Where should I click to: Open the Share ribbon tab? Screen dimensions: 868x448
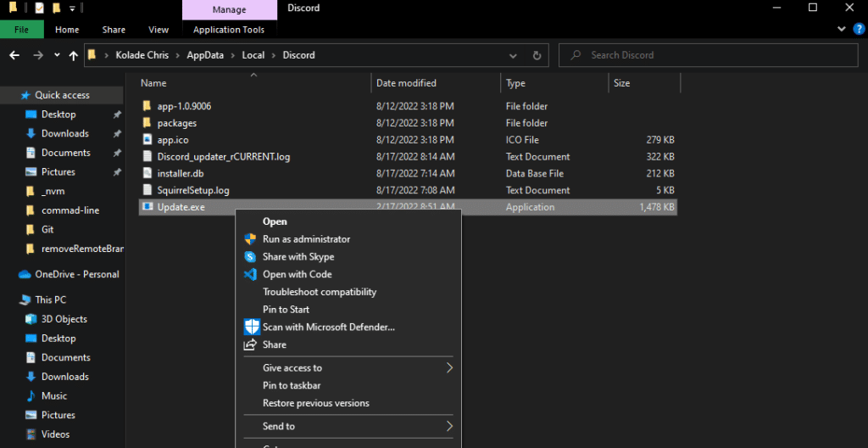pyautogui.click(x=114, y=30)
